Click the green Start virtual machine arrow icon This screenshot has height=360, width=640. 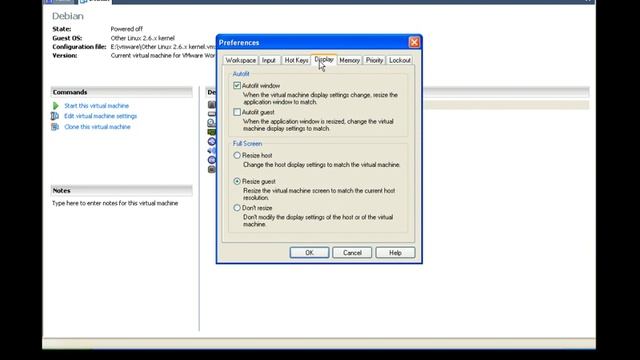[x=56, y=106]
